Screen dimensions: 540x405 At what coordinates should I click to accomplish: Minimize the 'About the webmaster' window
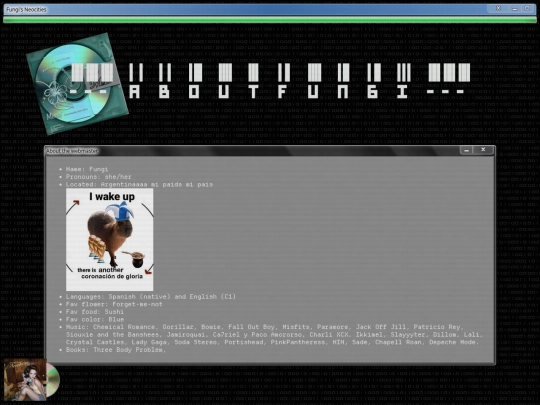466,150
